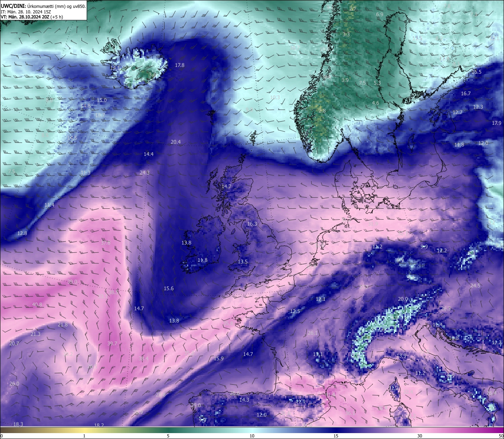Screen dimensions: 504x439
Task: Click the yellow segment of the color scale
Action: 84,430
